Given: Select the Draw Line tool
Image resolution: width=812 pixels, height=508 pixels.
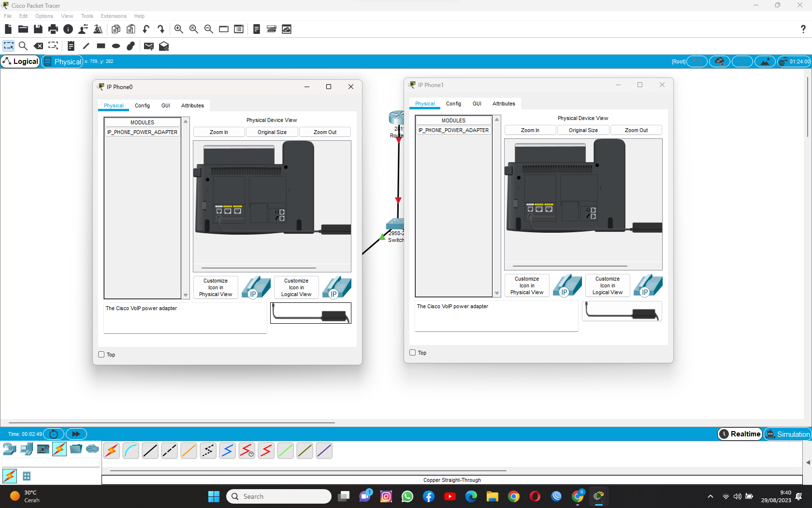Looking at the screenshot, I should click(86, 46).
